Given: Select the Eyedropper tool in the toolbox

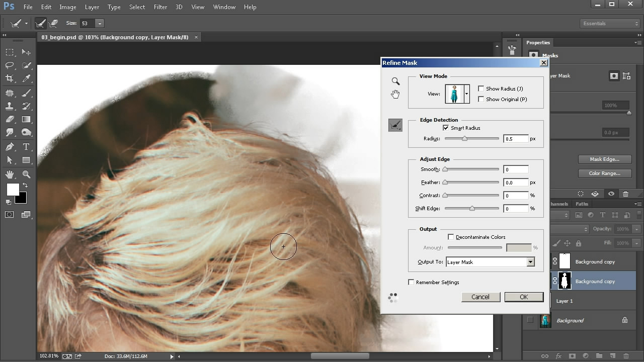Looking at the screenshot, I should pos(26,78).
